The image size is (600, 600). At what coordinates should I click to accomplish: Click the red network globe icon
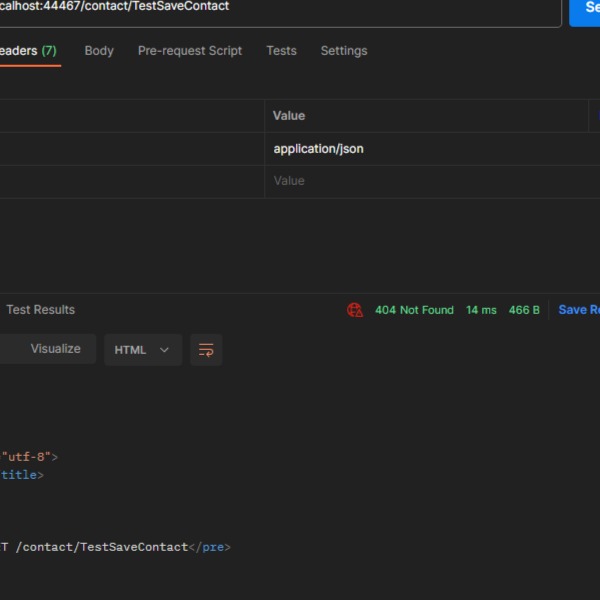tap(355, 310)
